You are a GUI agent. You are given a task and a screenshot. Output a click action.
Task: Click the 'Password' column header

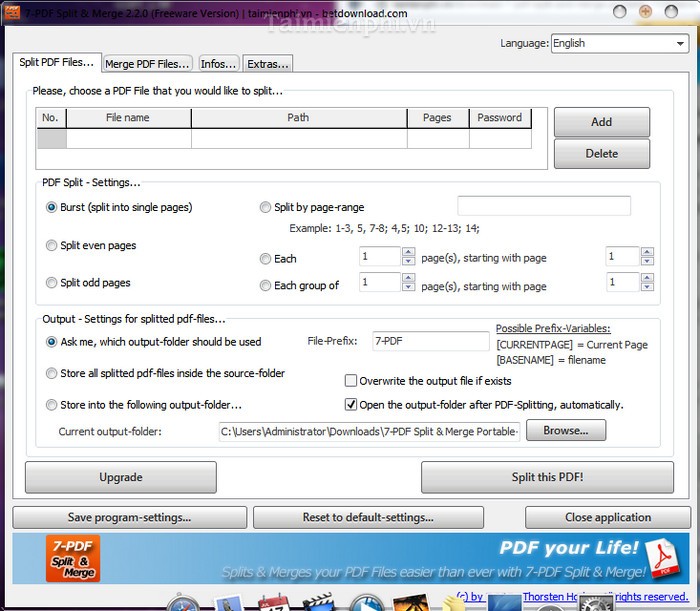coord(500,118)
